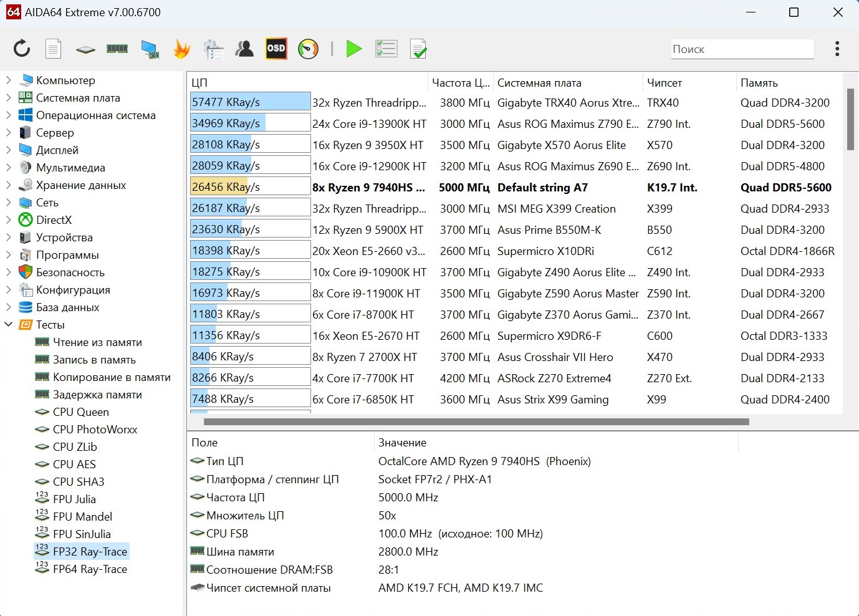
Task: Open the OSD panel icon
Action: click(276, 49)
